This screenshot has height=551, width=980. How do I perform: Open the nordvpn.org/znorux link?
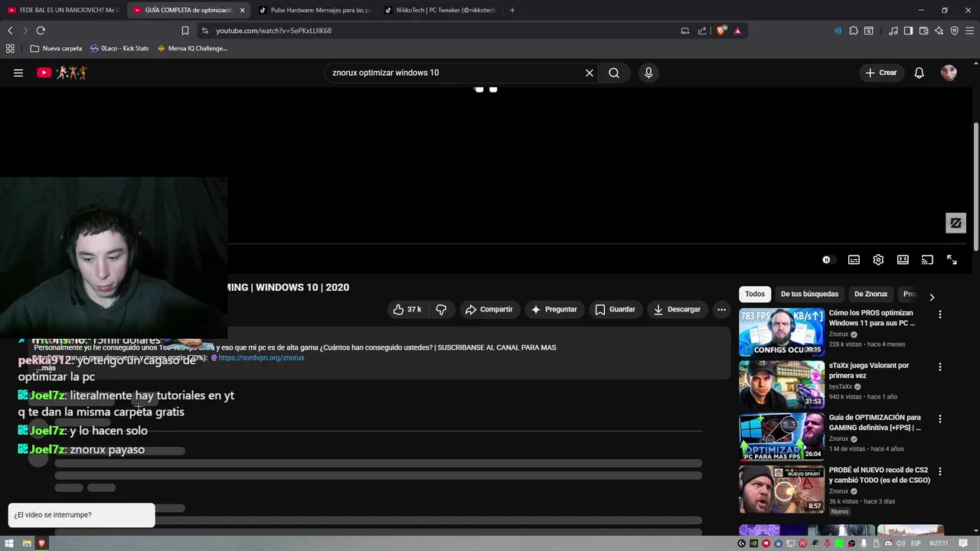pos(261,357)
